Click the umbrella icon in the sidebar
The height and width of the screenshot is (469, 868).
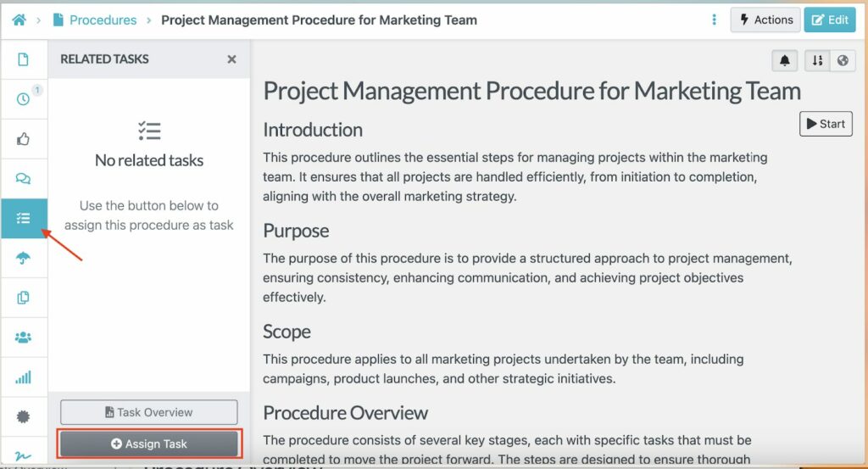click(x=24, y=258)
